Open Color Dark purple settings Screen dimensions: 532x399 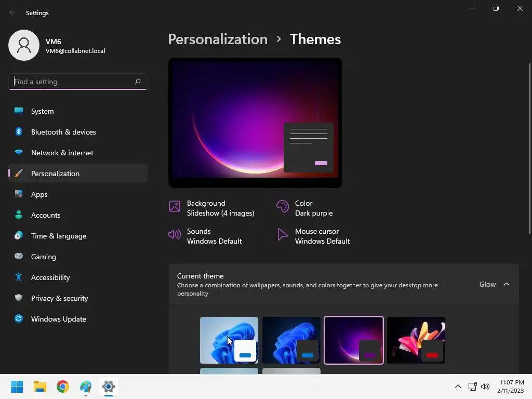click(305, 208)
